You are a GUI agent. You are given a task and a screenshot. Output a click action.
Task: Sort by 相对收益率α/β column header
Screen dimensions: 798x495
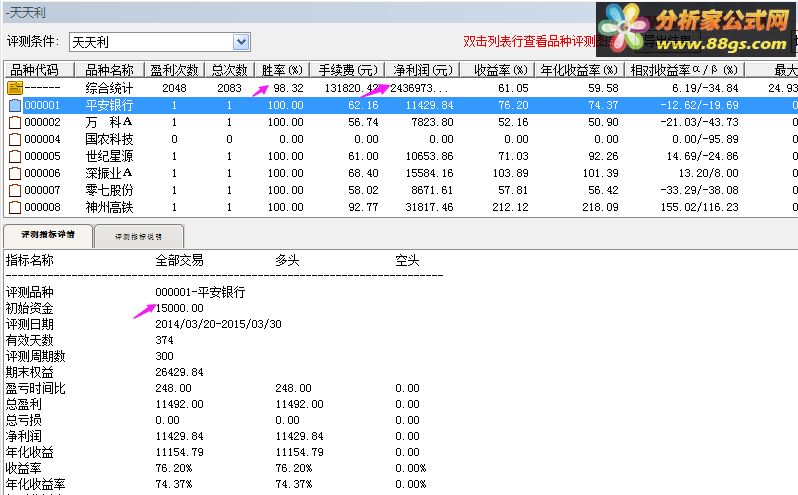685,70
